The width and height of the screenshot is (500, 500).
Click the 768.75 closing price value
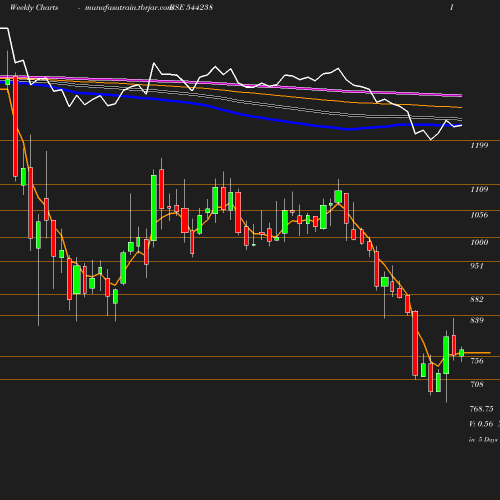(482, 409)
